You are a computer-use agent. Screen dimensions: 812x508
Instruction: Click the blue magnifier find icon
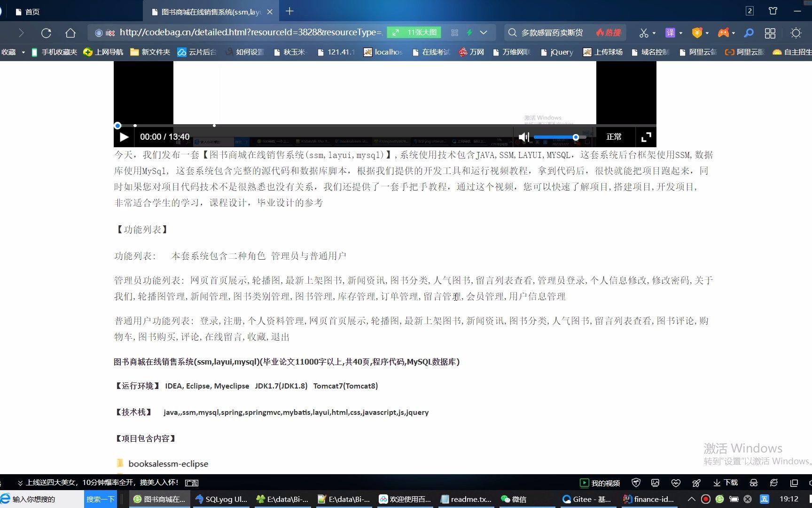pyautogui.click(x=749, y=33)
